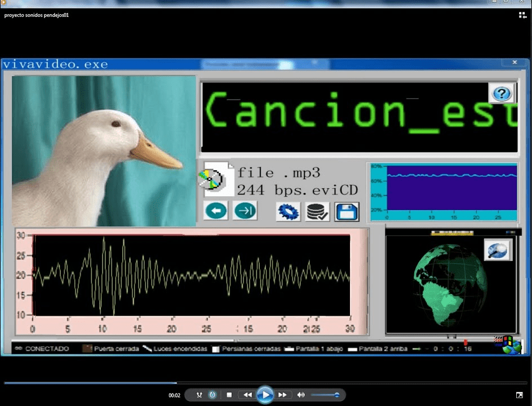Screen dimensions: 532x406
Task: Click the teal back arrow button
Action: click(216, 211)
